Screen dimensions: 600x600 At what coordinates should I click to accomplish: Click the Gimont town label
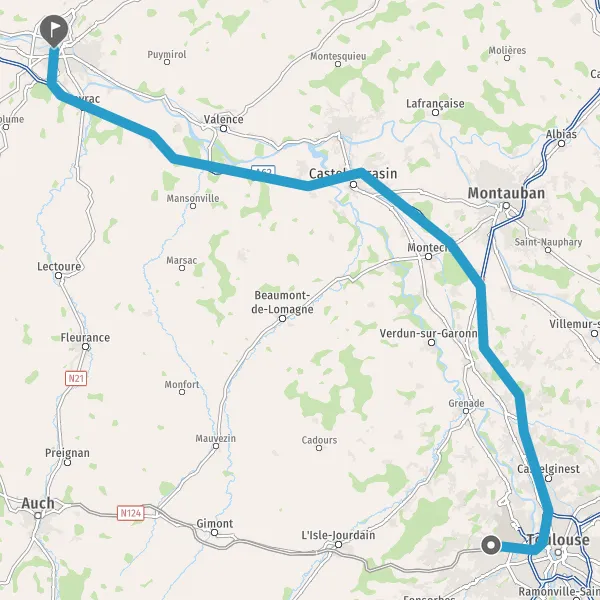coord(215,523)
